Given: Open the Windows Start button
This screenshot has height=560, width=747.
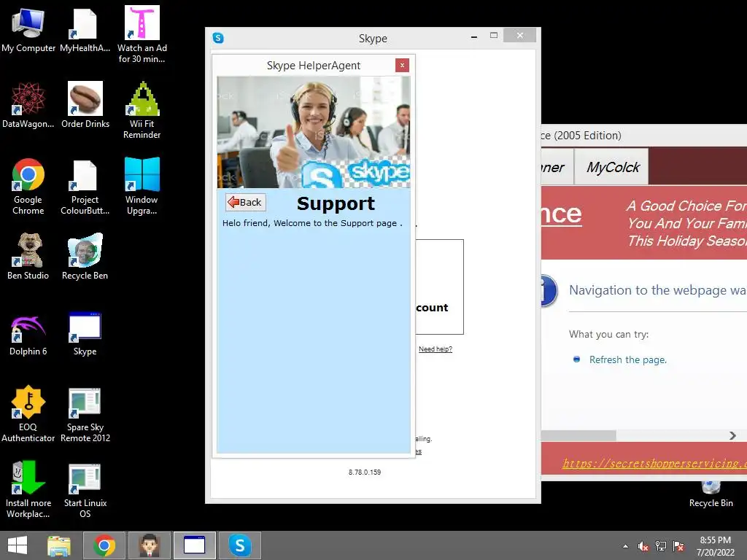Looking at the screenshot, I should (18, 545).
